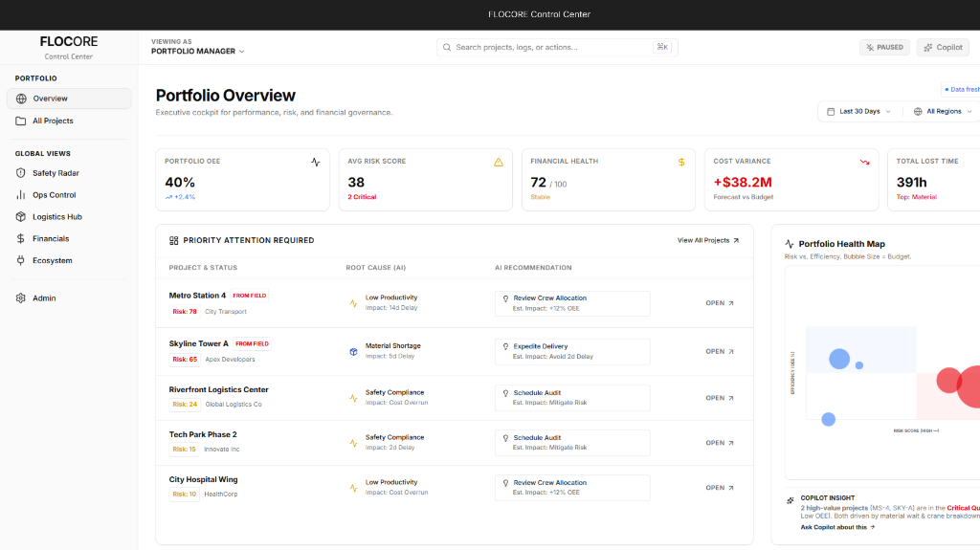Screen dimensions: 980x550
Task: Click the 2 Critical risk label
Action: click(x=362, y=197)
